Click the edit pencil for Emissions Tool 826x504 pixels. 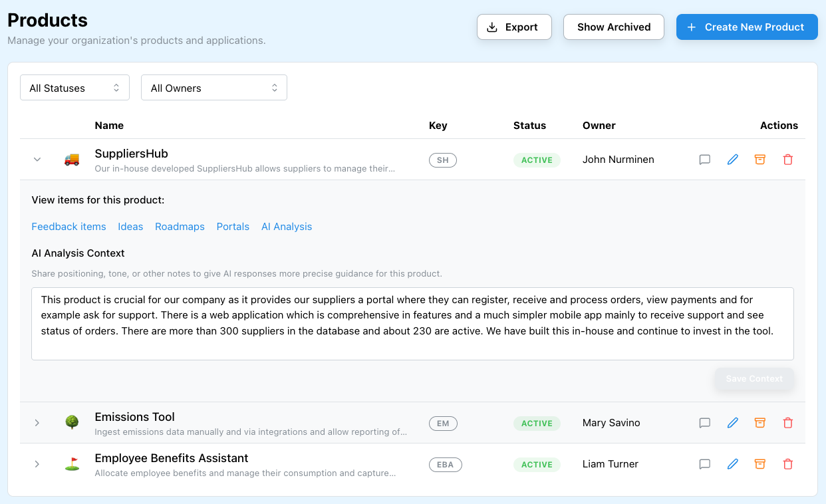pyautogui.click(x=733, y=423)
